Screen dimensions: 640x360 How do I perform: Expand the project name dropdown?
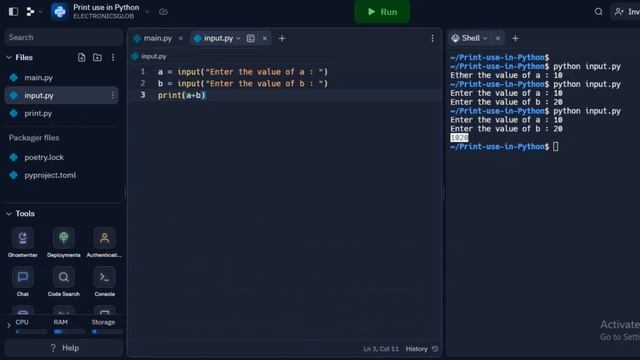(x=147, y=12)
